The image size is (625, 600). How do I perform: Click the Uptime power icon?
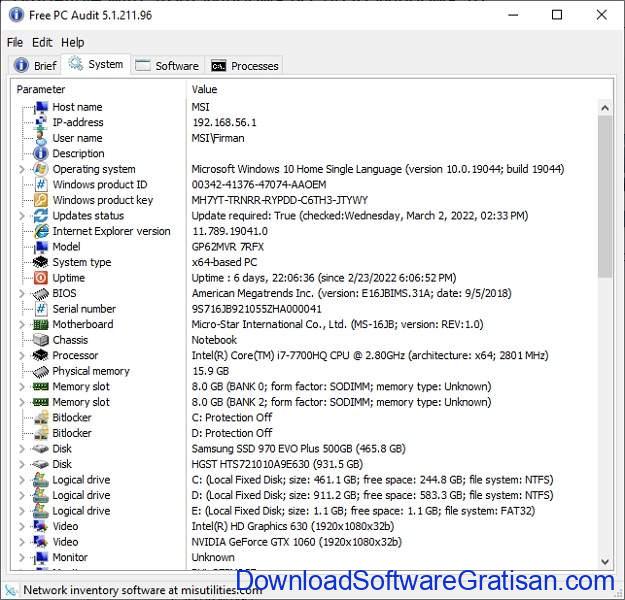pos(41,278)
